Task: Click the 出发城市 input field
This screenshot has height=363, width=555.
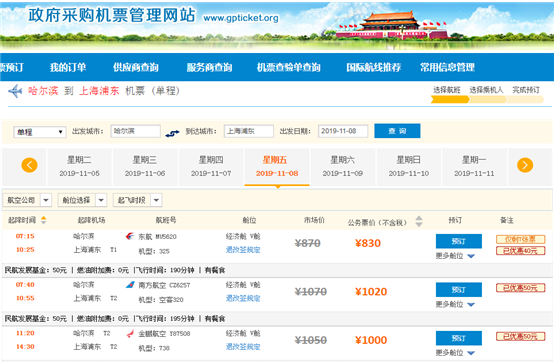Action: click(x=136, y=131)
